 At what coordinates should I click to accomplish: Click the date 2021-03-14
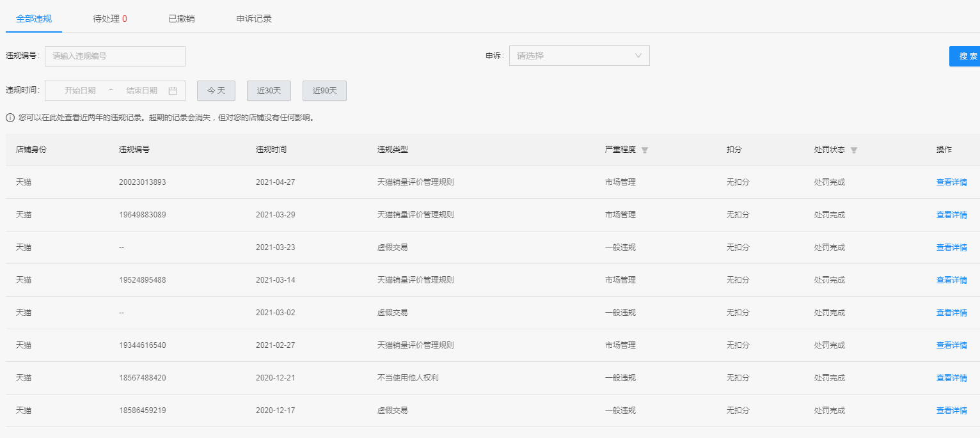(x=276, y=280)
